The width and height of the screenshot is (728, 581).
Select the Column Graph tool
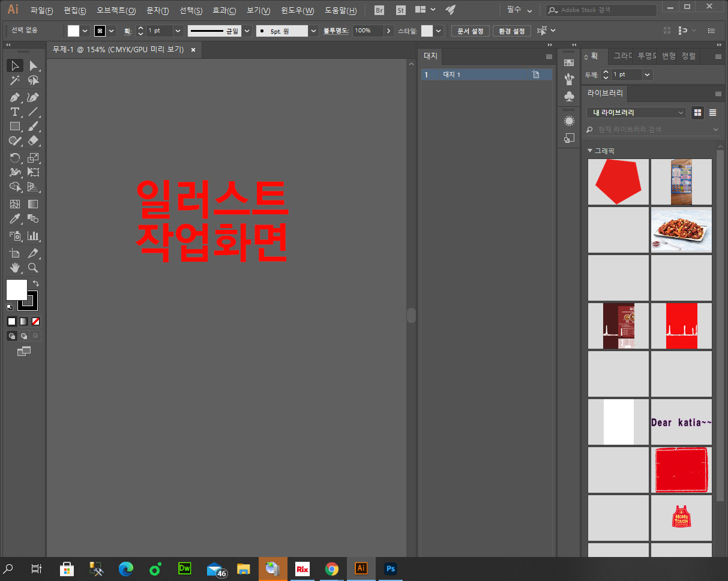coord(34,236)
